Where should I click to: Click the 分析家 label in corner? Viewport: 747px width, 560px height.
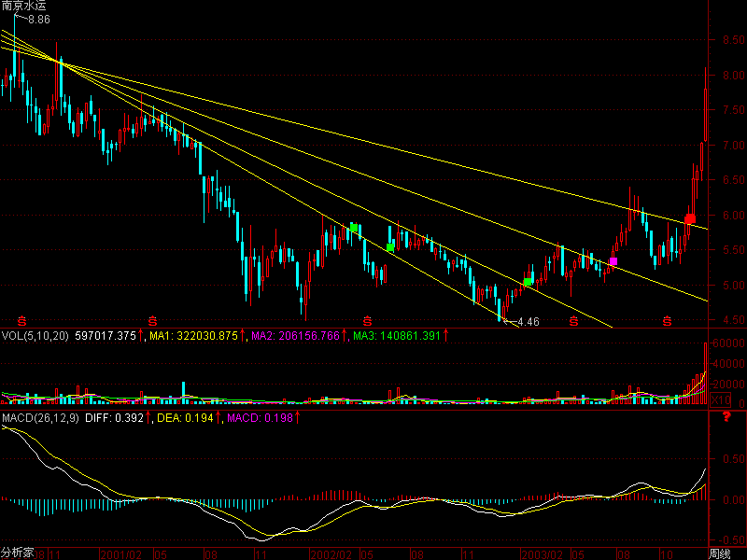(17, 553)
